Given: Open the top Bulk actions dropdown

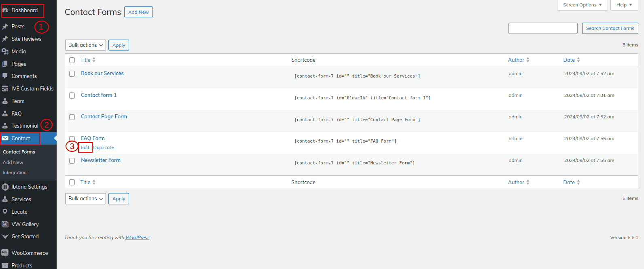Looking at the screenshot, I should [x=85, y=45].
